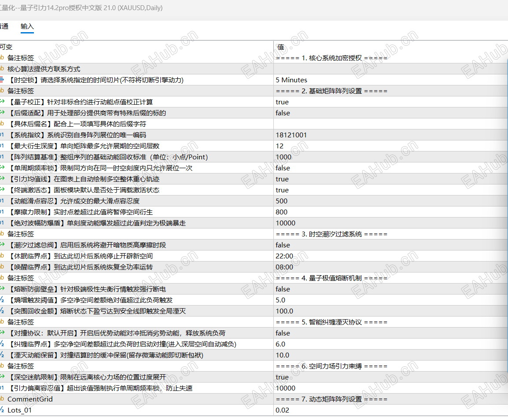The width and height of the screenshot is (508, 420).
Task: Toggle the 【终端激活态】 true value
Action: tap(282, 190)
